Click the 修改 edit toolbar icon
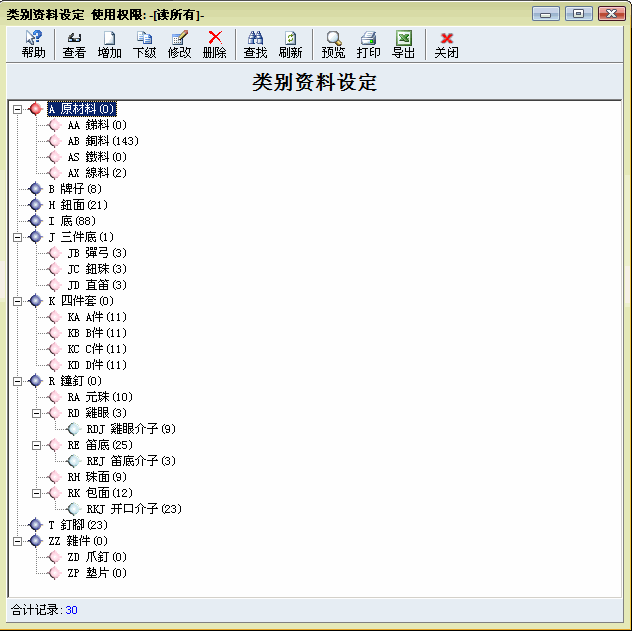This screenshot has width=632, height=631. click(179, 44)
